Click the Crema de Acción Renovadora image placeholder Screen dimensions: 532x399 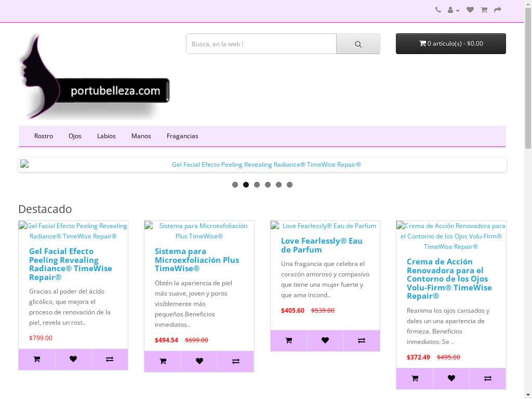[x=451, y=236]
